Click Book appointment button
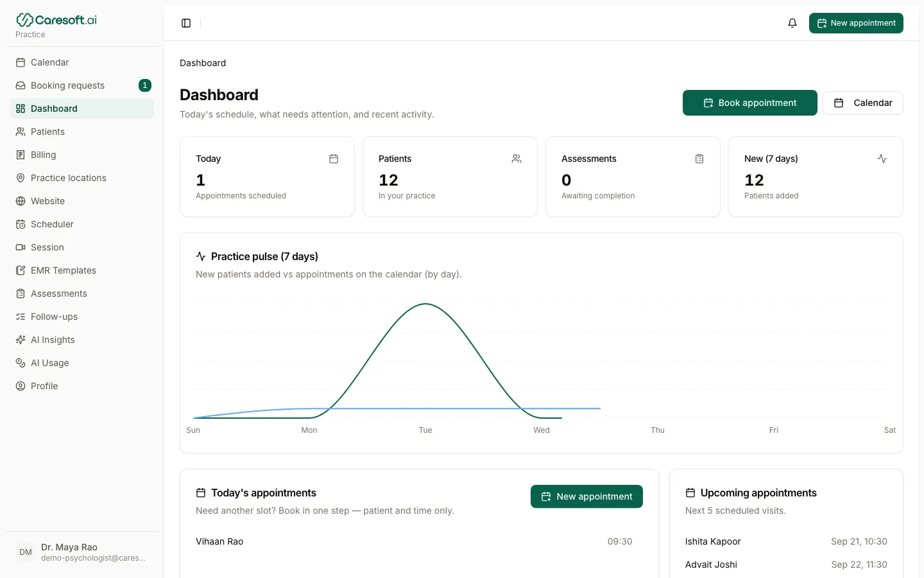Image resolution: width=924 pixels, height=578 pixels. (x=749, y=103)
